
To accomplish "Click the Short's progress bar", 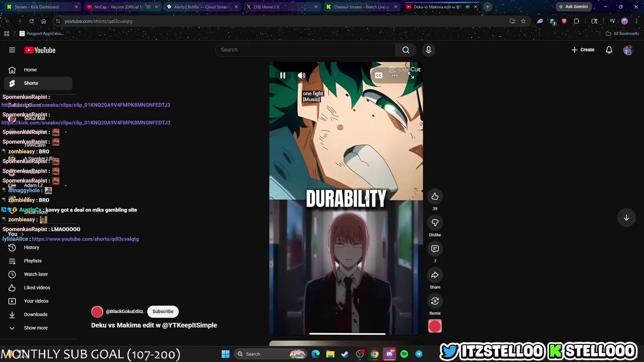I will [x=346, y=333].
